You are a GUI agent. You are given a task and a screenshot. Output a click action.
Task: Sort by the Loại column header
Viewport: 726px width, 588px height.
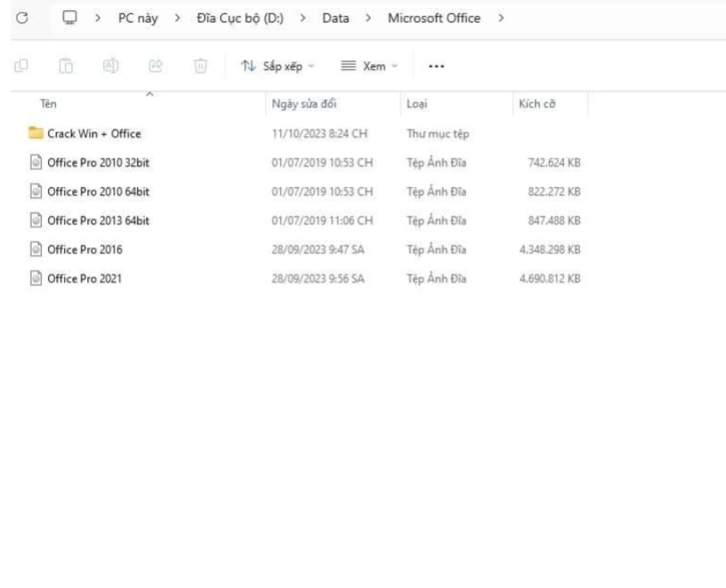coord(417,104)
